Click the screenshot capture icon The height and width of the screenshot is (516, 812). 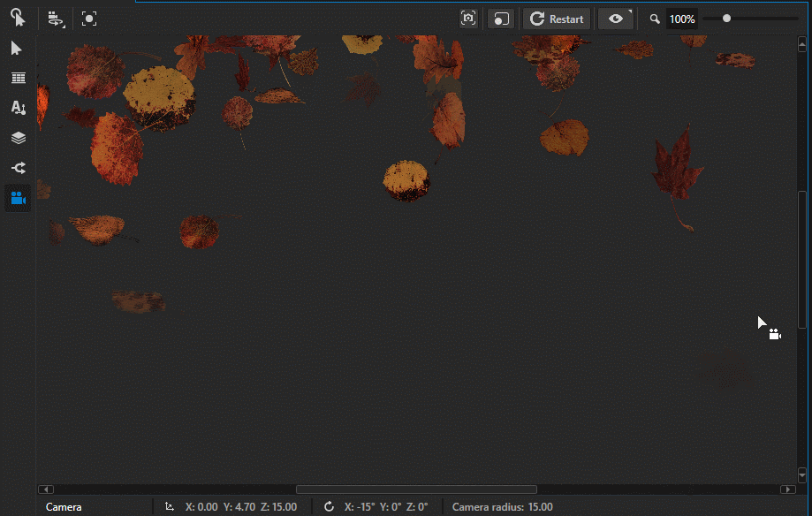pyautogui.click(x=468, y=18)
